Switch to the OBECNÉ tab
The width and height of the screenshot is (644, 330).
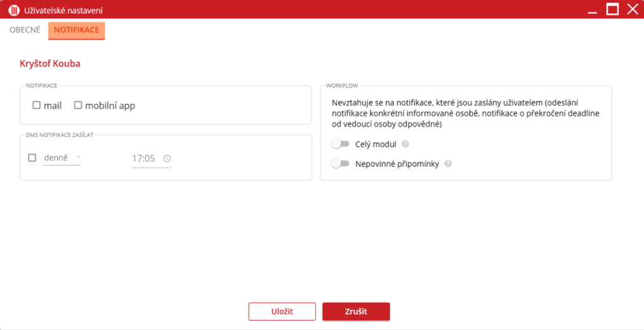tap(25, 30)
